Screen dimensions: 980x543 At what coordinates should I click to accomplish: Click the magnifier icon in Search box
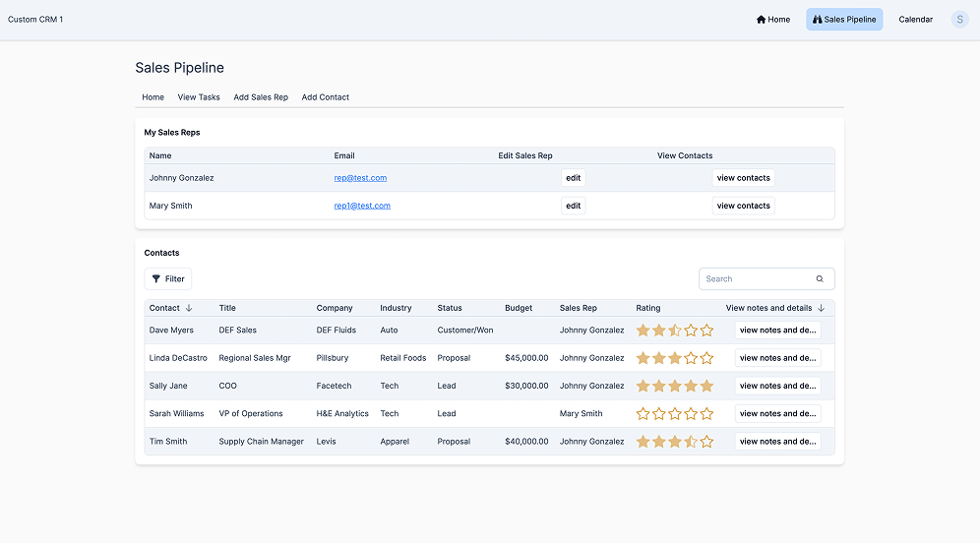[820, 279]
